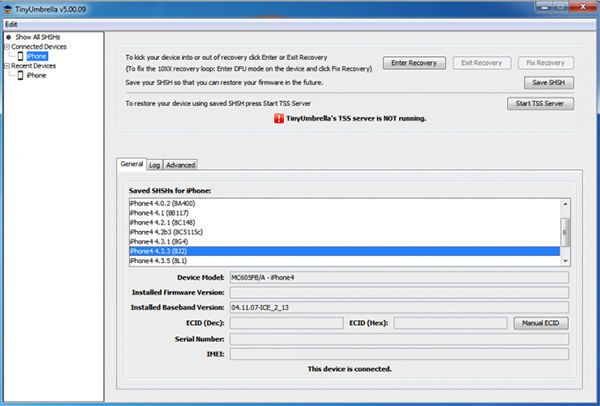Select the Recent Devices label
This screenshot has width=600, height=406.
click(x=34, y=66)
